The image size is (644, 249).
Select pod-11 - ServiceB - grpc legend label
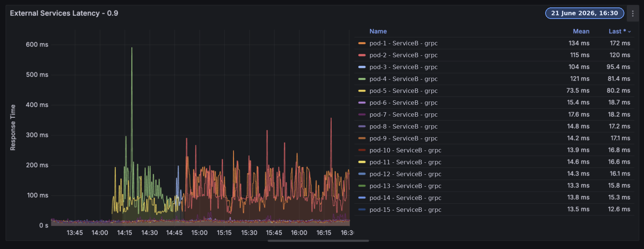point(405,162)
